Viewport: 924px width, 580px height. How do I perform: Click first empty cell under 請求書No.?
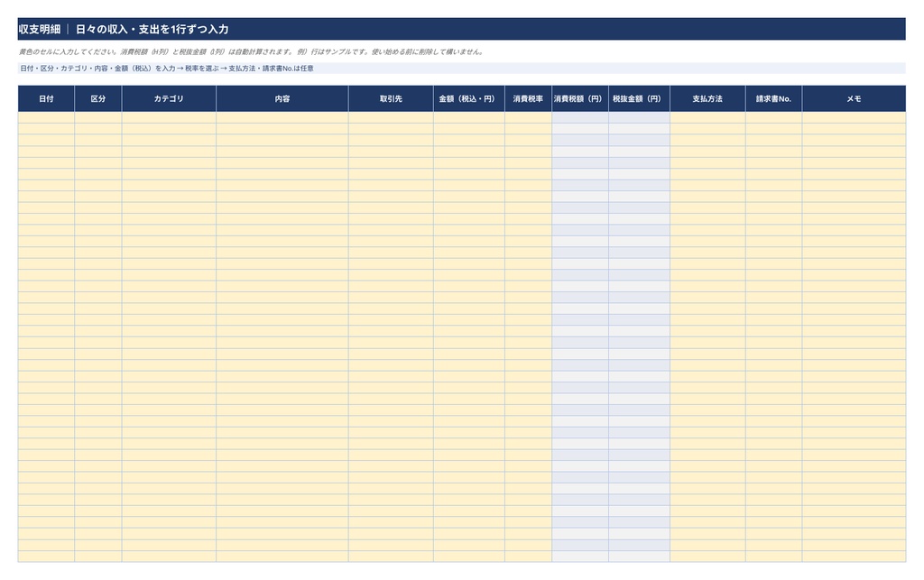point(773,118)
